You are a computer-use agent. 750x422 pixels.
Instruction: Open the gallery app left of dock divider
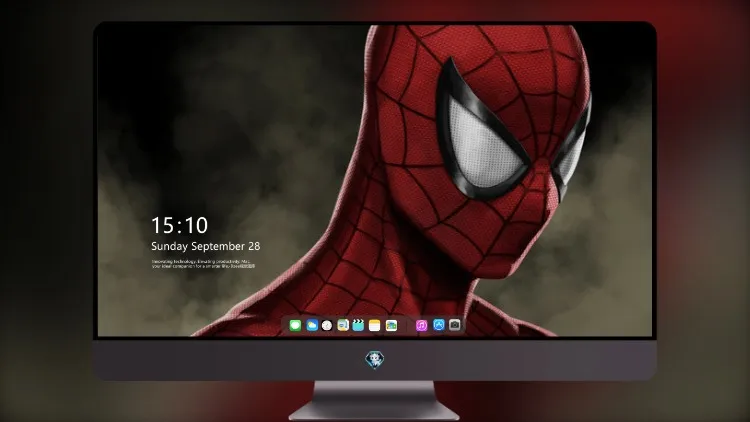[x=391, y=325]
